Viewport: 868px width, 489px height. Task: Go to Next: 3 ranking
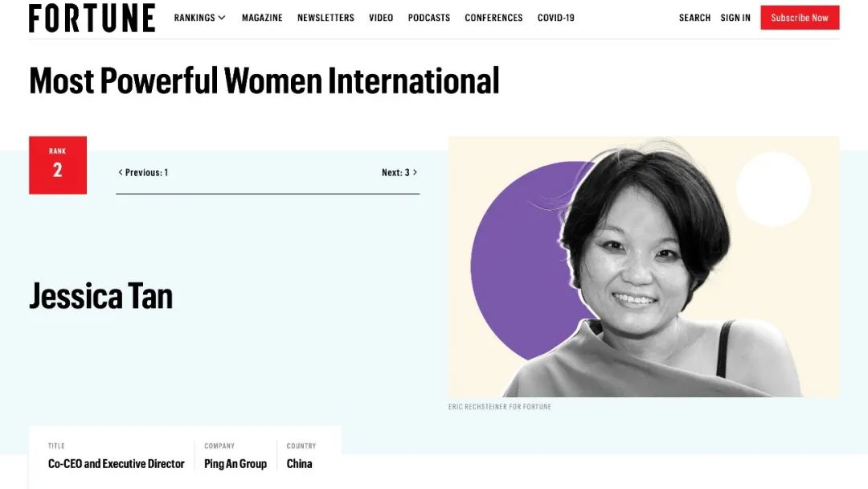(399, 172)
